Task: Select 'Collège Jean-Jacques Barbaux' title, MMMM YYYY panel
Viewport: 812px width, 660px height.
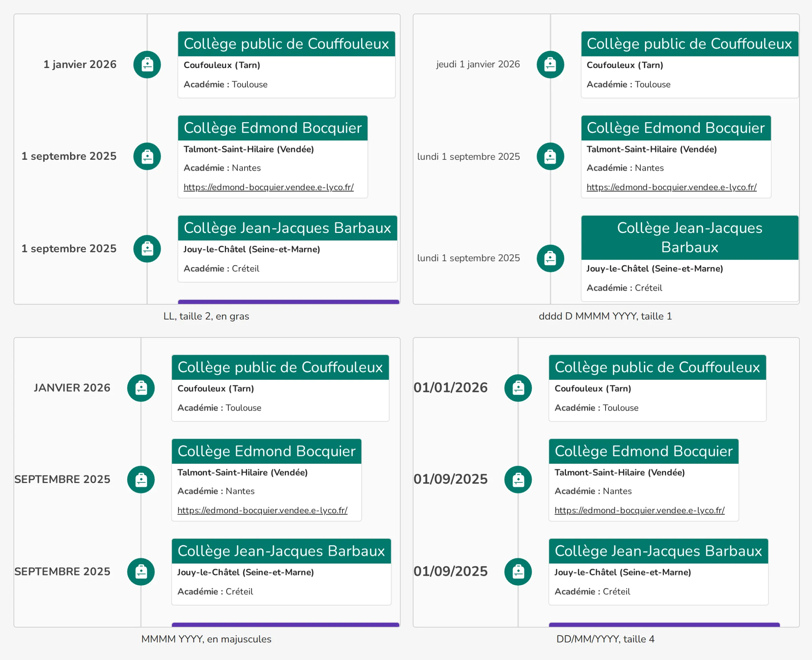Action: tap(281, 551)
